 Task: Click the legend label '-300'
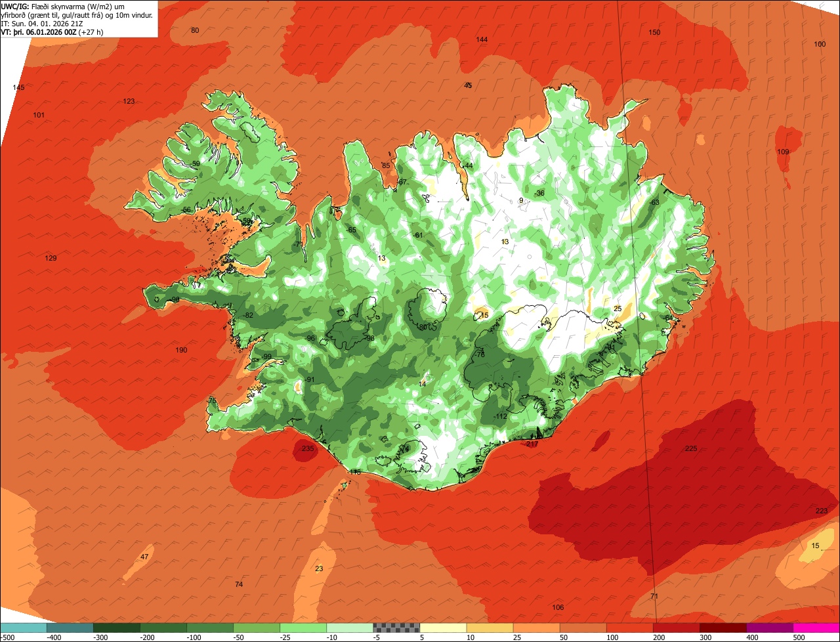click(100, 637)
